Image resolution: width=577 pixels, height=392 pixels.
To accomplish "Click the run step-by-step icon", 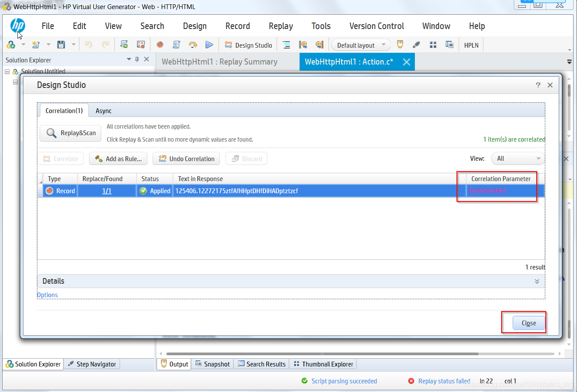I will (193, 45).
